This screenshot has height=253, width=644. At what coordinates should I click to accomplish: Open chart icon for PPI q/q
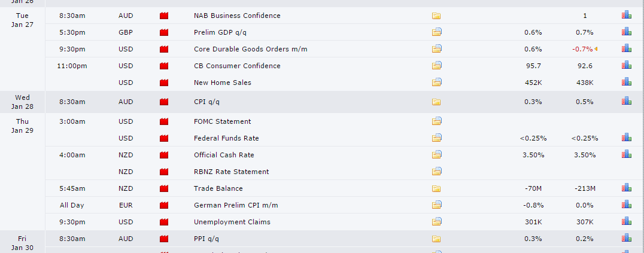(x=626, y=239)
